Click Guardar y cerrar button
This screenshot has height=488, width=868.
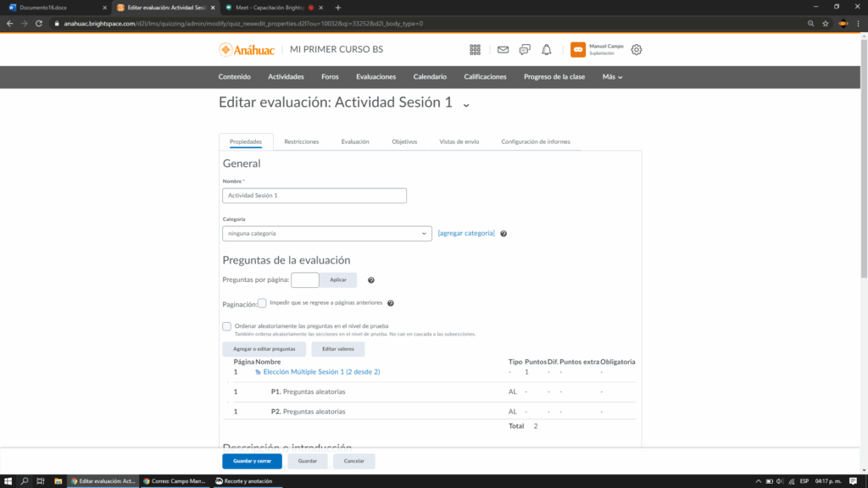pyautogui.click(x=252, y=462)
